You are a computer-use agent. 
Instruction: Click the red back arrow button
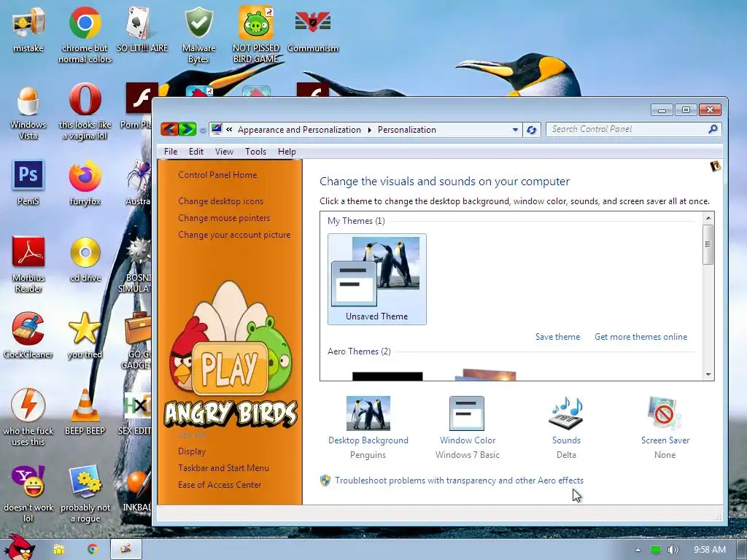(x=169, y=129)
